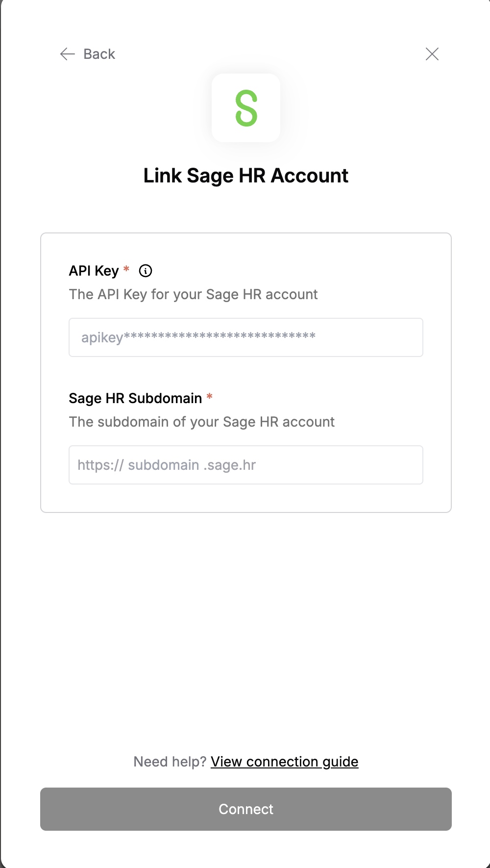Screen dimensions: 490x868
Task: Click the https:// prefix in subdomain field
Action: 100,465
